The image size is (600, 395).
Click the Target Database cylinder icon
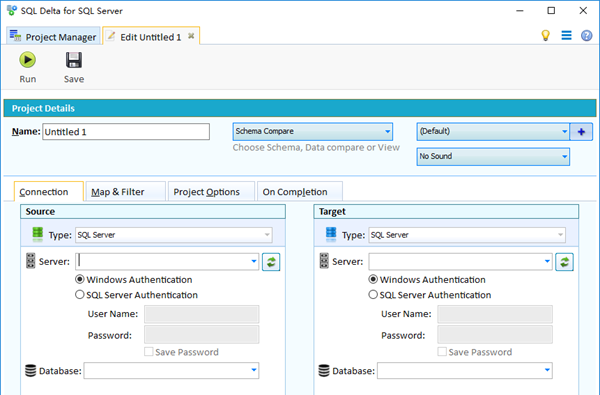pyautogui.click(x=324, y=371)
